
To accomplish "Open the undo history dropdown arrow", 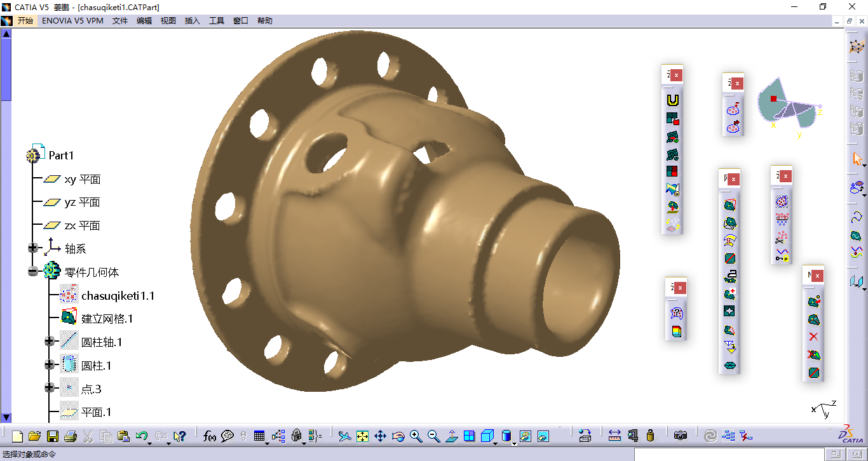I will (x=150, y=443).
